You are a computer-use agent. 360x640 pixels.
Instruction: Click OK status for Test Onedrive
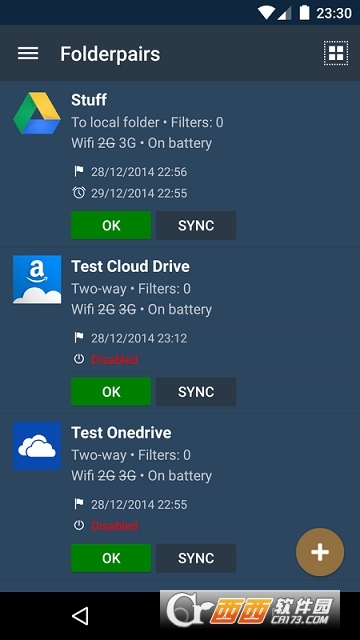point(111,558)
